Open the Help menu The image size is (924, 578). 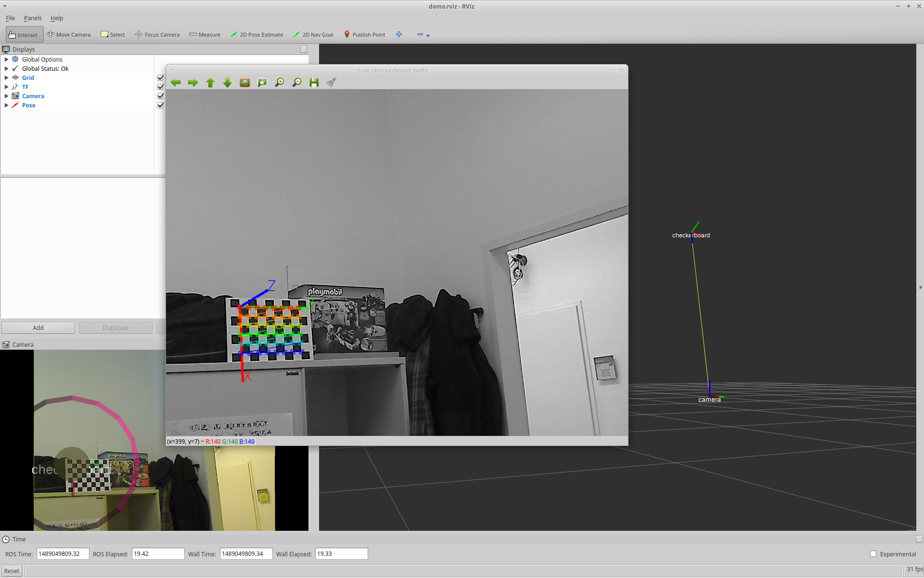click(57, 18)
